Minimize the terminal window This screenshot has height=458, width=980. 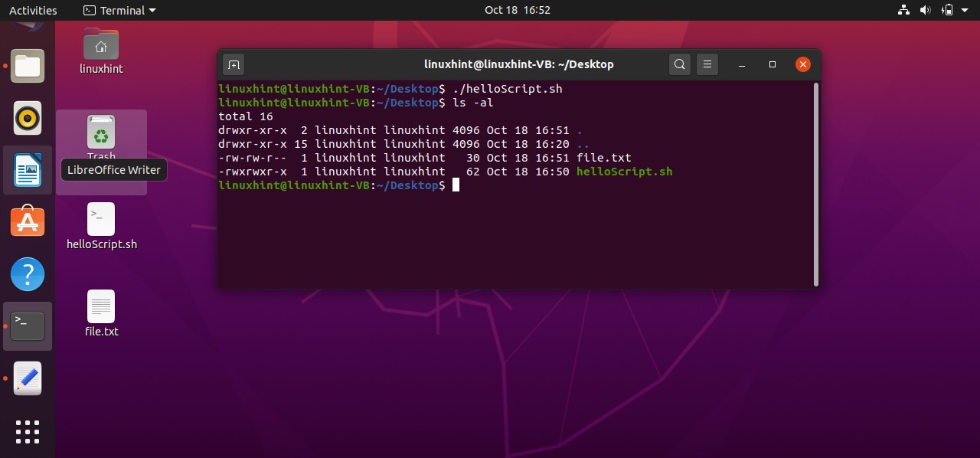tap(743, 64)
